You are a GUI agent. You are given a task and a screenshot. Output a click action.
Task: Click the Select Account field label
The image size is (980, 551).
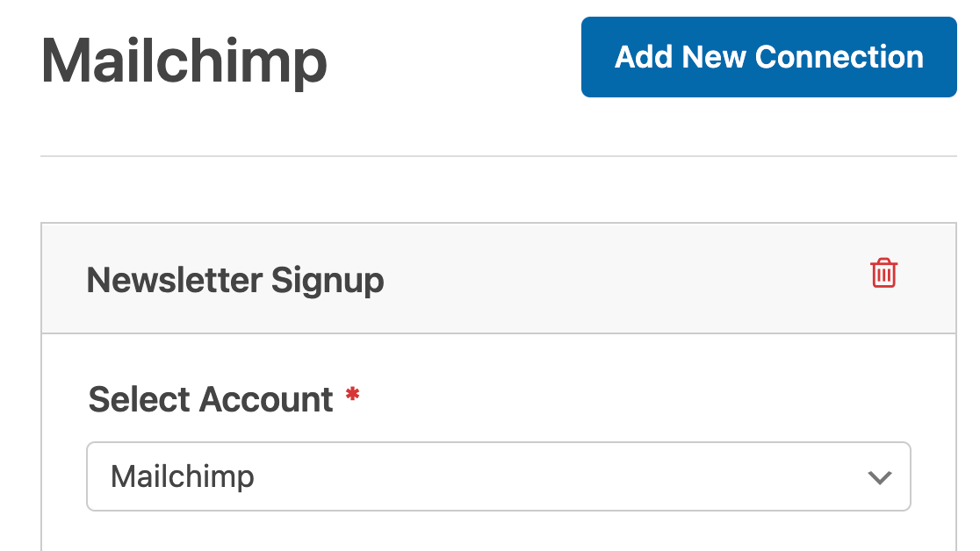(211, 399)
